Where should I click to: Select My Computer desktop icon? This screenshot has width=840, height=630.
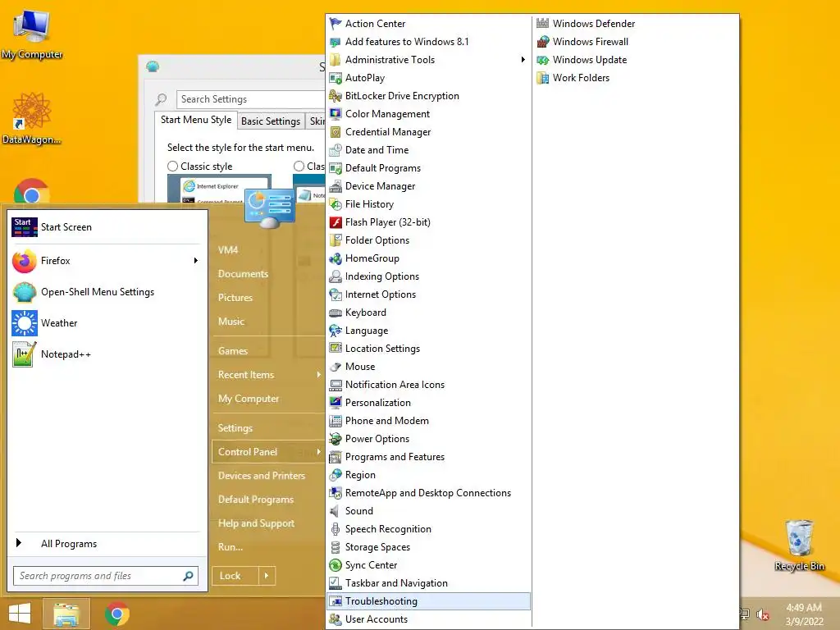click(32, 34)
